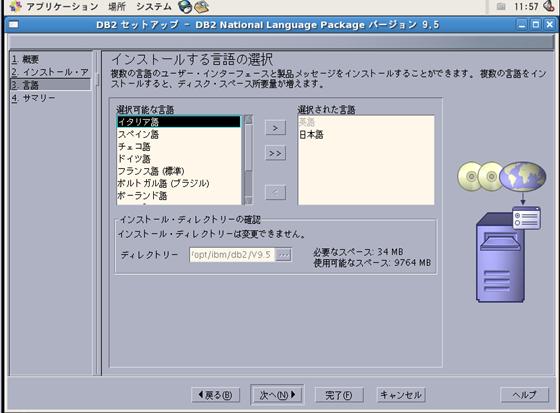
Task: Select greyed 英語 in selected languages
Action: [366, 122]
